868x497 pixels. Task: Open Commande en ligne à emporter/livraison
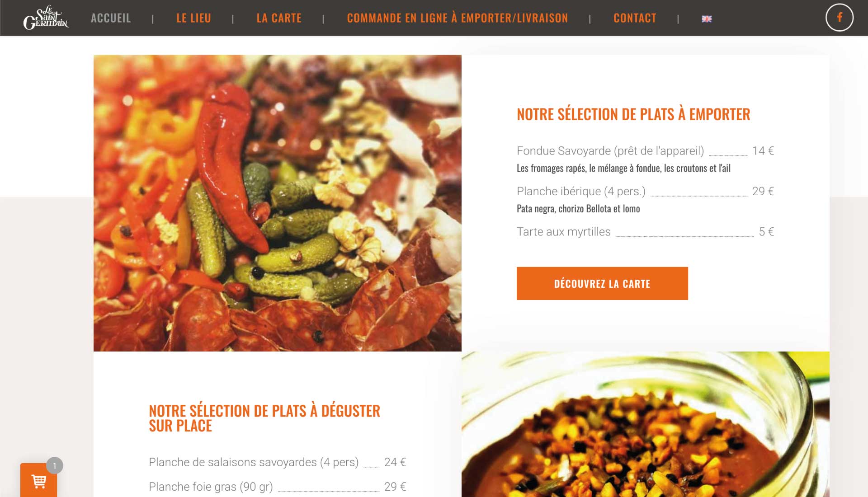click(x=458, y=18)
